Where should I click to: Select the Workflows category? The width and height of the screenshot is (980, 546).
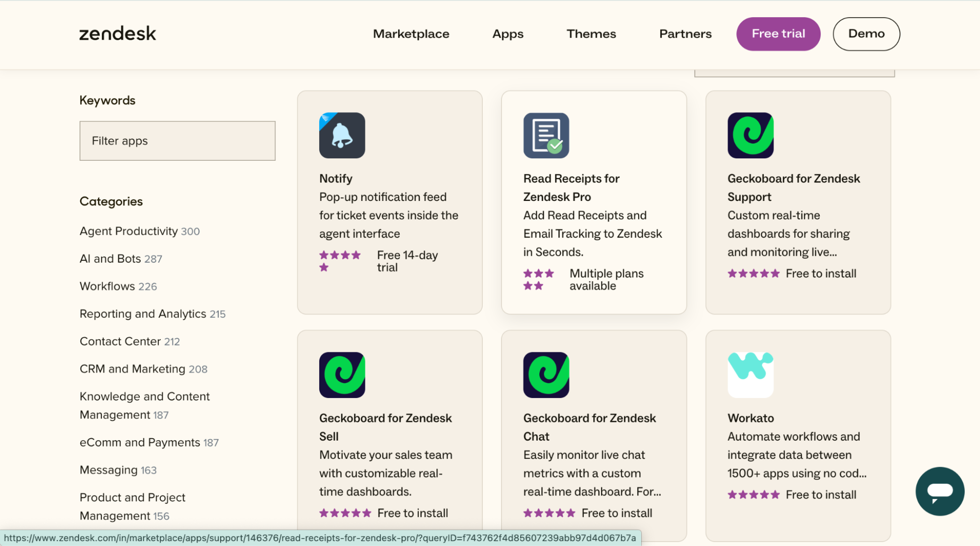tap(118, 286)
